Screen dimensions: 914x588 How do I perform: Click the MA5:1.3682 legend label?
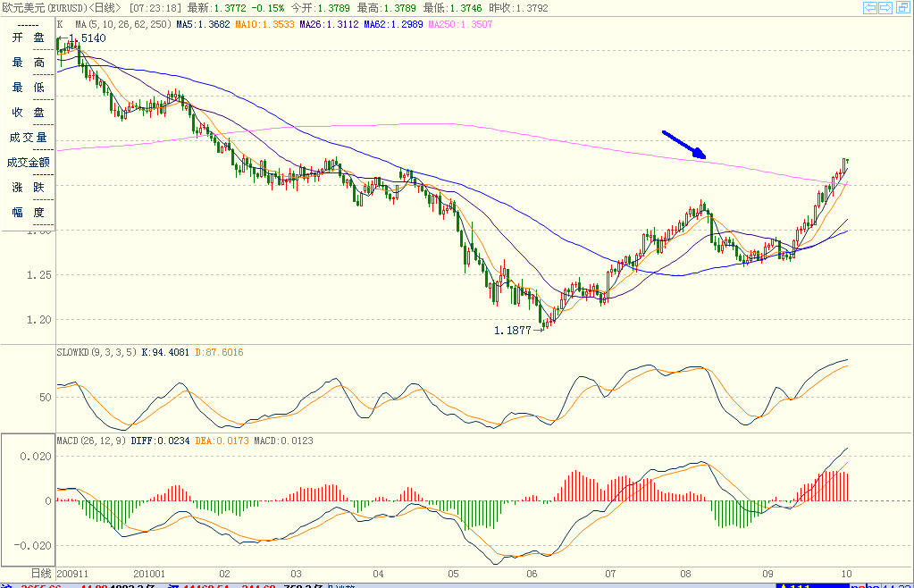(x=204, y=24)
